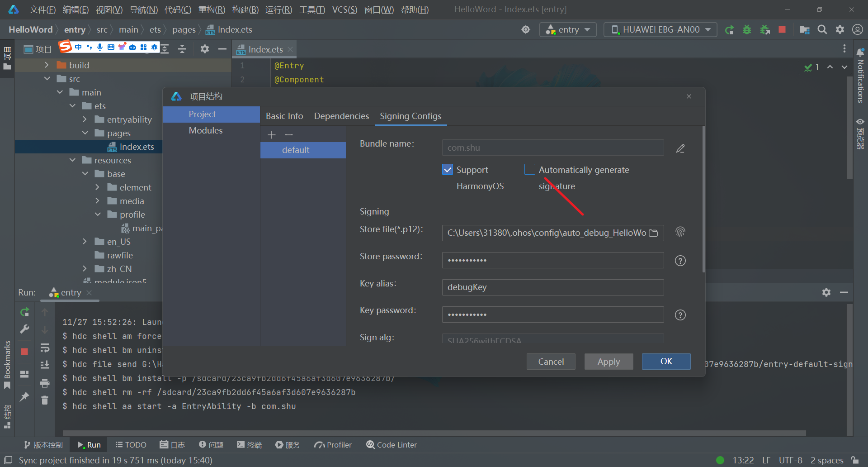Click the trash clear-output icon in Run panel

(45, 400)
